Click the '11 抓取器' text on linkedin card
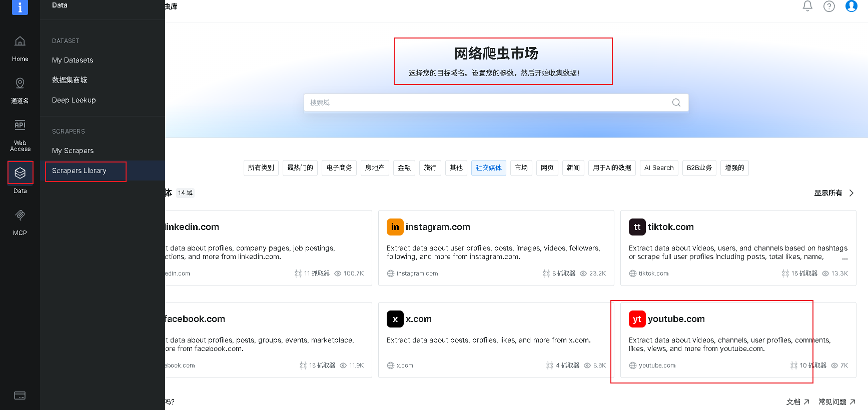Viewport: 868px width, 410px height. (x=317, y=273)
